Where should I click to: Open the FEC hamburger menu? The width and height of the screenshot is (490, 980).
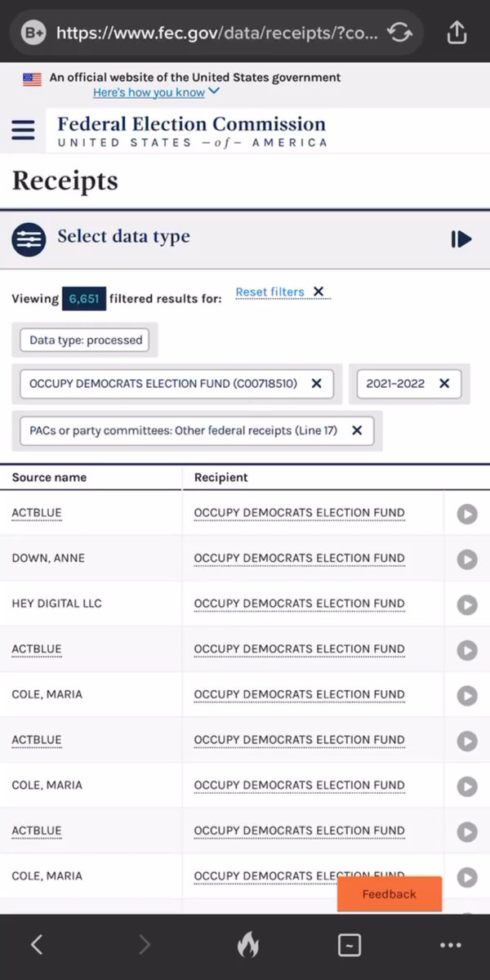[23, 130]
